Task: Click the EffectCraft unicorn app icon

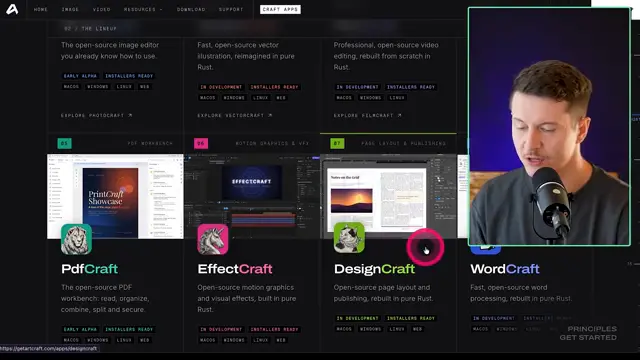Action: [213, 239]
